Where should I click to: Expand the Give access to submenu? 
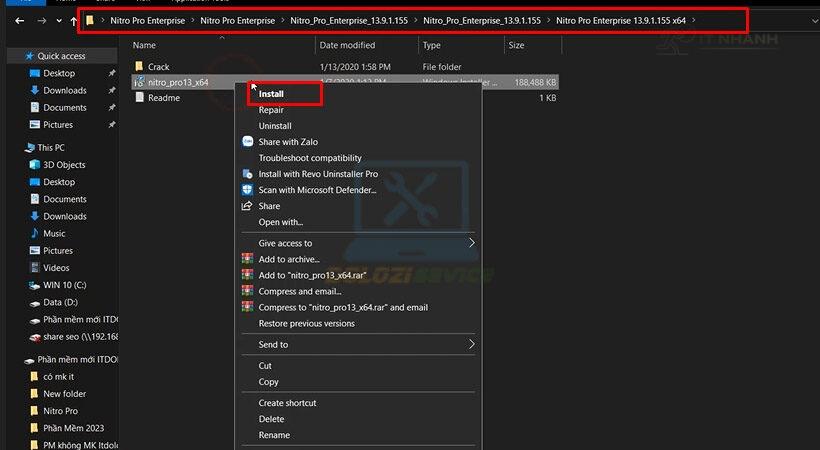point(472,243)
